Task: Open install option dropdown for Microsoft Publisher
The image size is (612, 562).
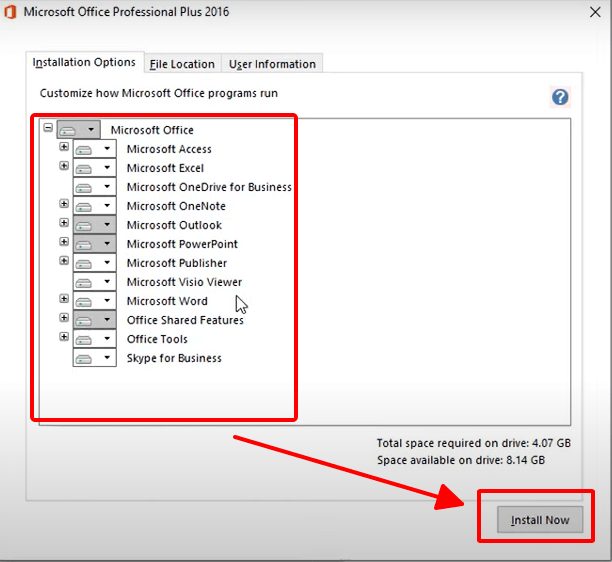Action: [x=94, y=263]
